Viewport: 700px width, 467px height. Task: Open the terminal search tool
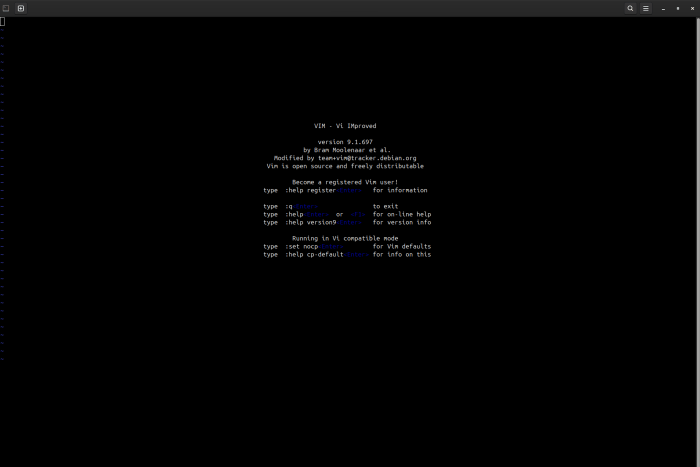(x=630, y=8)
